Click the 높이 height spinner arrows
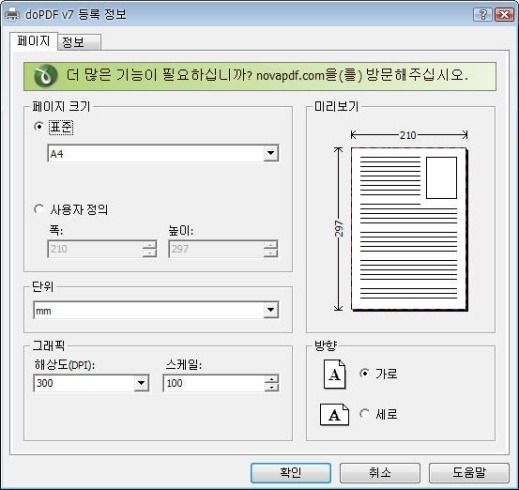The width and height of the screenshot is (519, 490). (270, 249)
